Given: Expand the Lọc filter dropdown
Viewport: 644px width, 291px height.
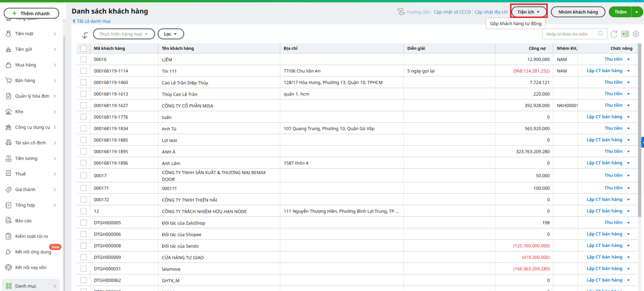Looking at the screenshot, I should pos(171,34).
